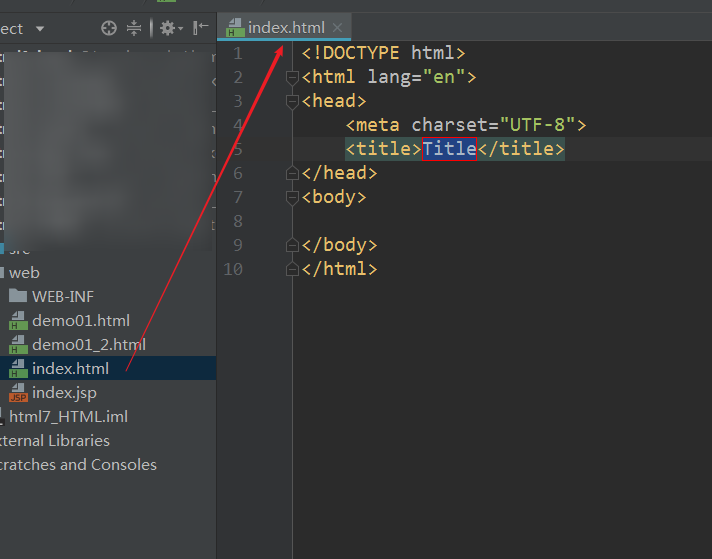The width and height of the screenshot is (712, 559).
Task: Click the "UTF-8" charset value
Action: pyautogui.click(x=537, y=124)
